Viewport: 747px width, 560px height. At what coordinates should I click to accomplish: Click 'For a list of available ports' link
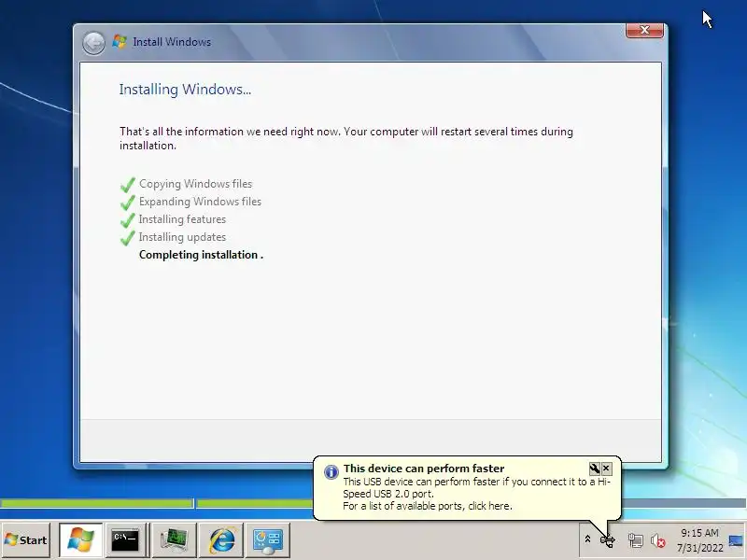click(428, 506)
